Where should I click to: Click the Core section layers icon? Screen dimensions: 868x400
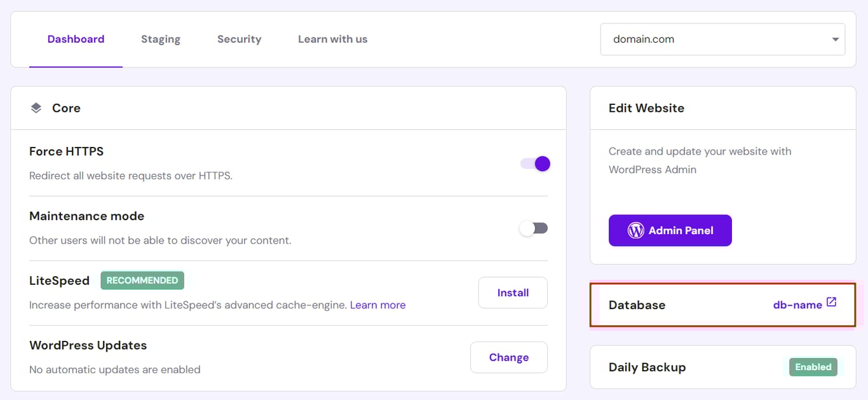36,107
